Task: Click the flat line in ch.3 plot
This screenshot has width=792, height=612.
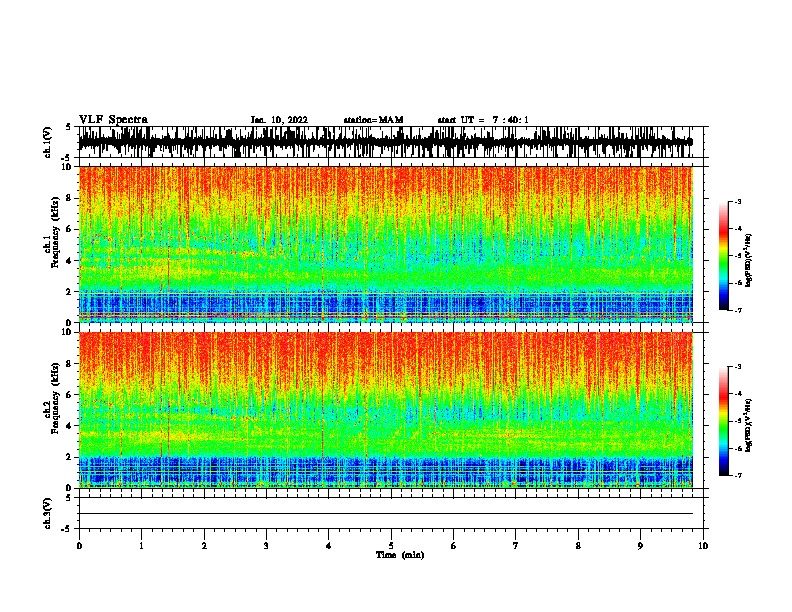Action: coord(385,514)
